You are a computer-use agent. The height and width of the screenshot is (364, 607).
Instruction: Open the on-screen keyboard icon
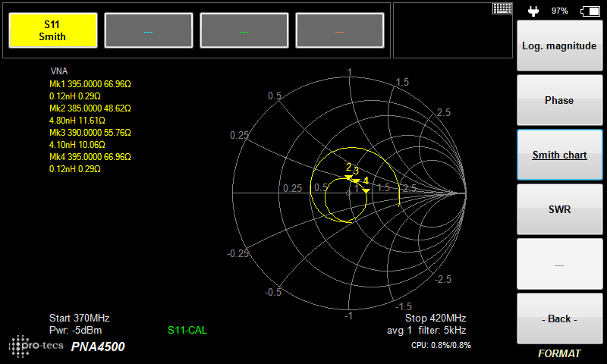[501, 8]
